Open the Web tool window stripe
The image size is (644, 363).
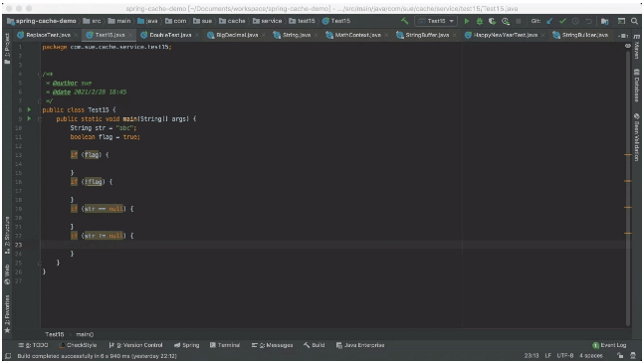point(7,274)
